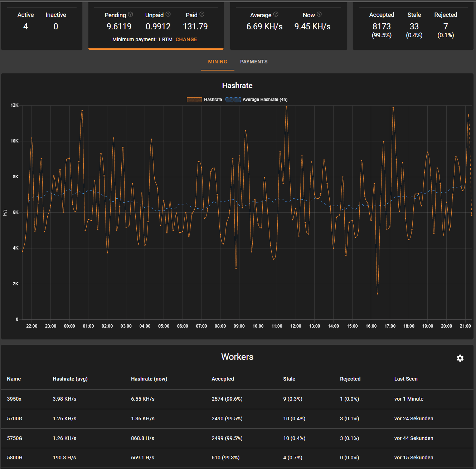The height and width of the screenshot is (469, 476).
Task: Click the 2490 (99.5%) accepted cell
Action: point(227,419)
